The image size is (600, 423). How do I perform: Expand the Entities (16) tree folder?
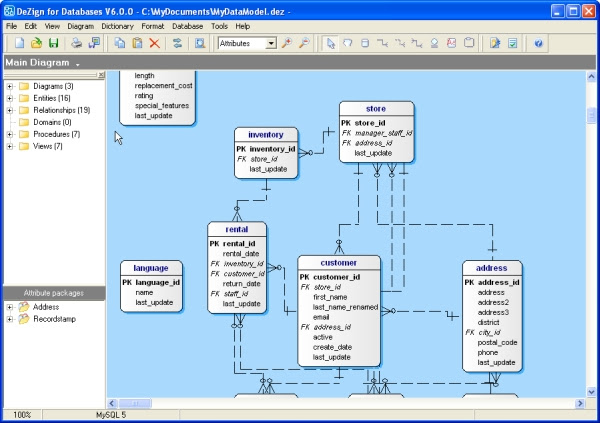pyautogui.click(x=10, y=98)
